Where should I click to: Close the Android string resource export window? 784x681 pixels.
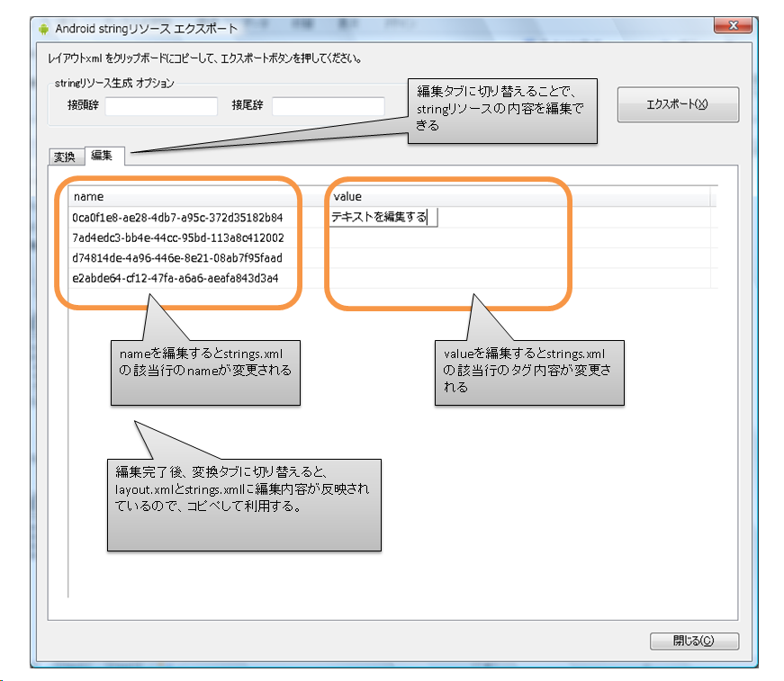pos(734,26)
